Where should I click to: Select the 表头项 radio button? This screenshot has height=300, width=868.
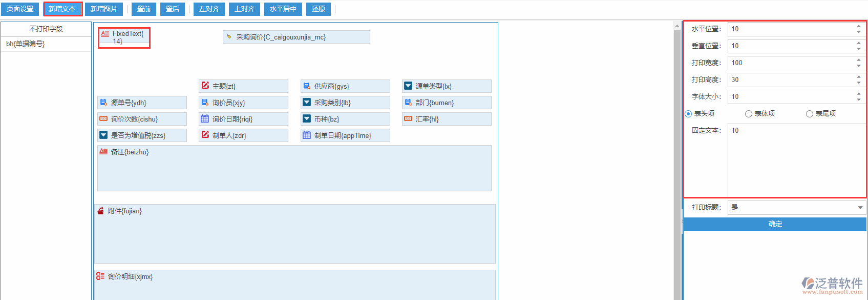tap(688, 114)
